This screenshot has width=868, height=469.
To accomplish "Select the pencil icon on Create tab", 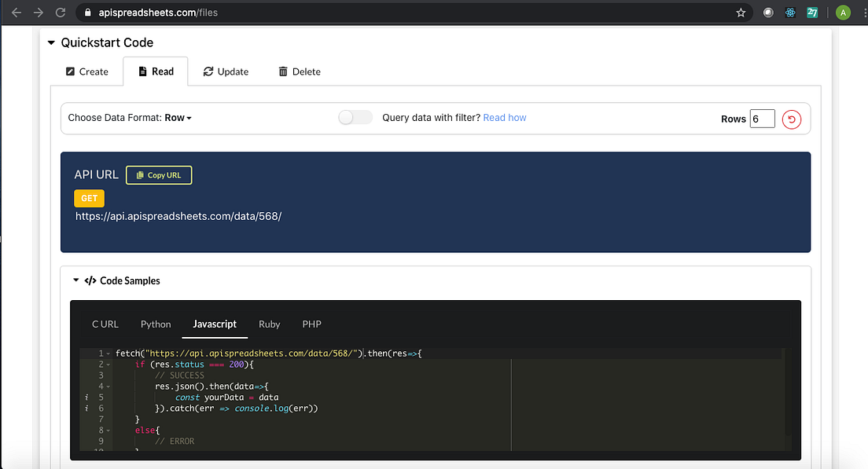I will [71, 71].
